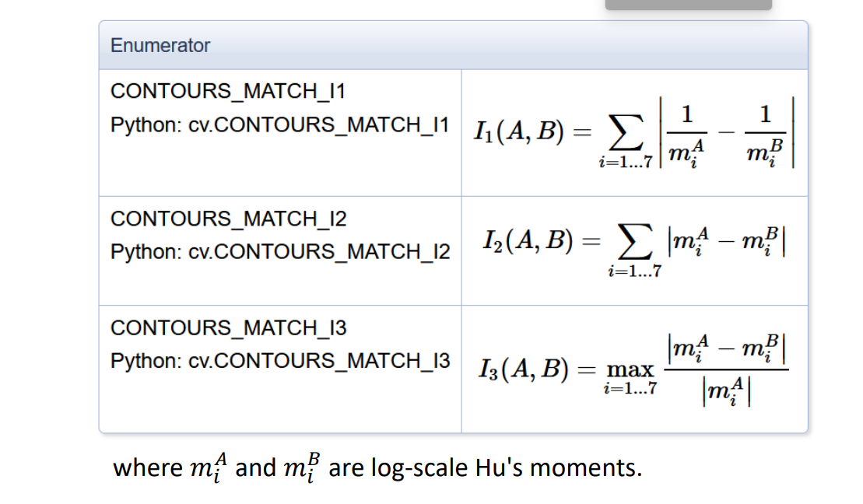Click the word max in I3 formula
This screenshot has width=863, height=504.
coord(630,369)
